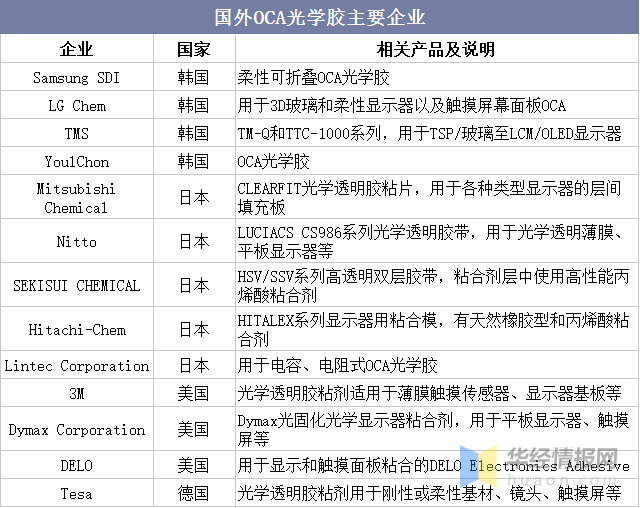640x508 pixels.
Task: Click the 3M company cell
Action: [x=77, y=393]
